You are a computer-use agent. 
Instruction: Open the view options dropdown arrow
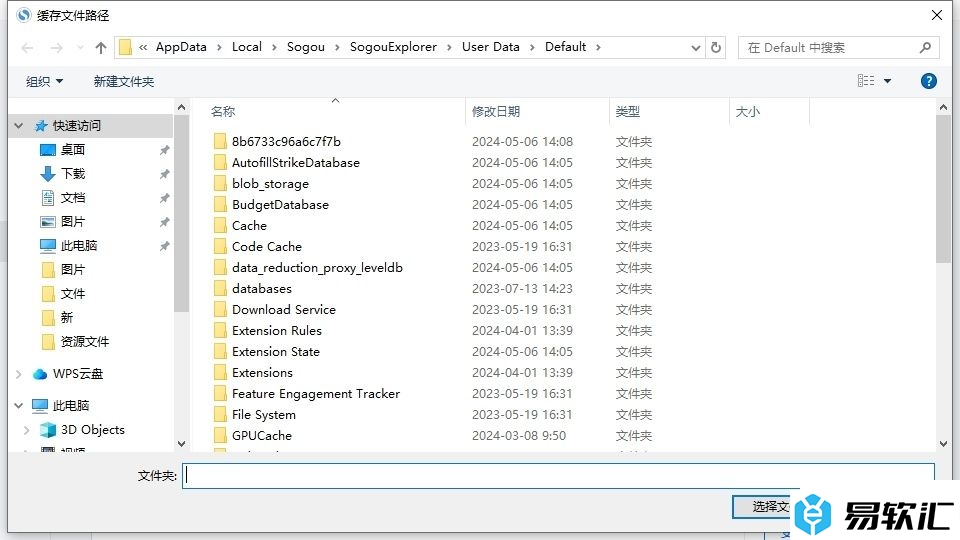[887, 81]
